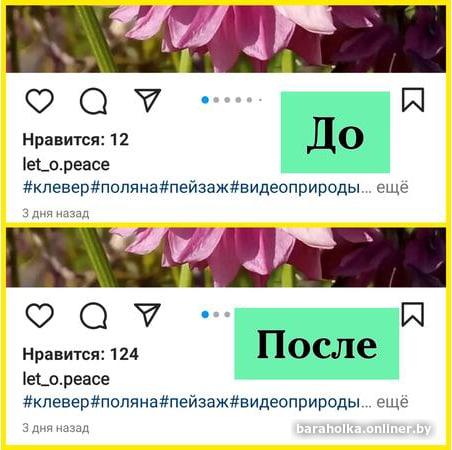
Task: Send bottom post using paper plane icon
Action: pyautogui.click(x=148, y=314)
